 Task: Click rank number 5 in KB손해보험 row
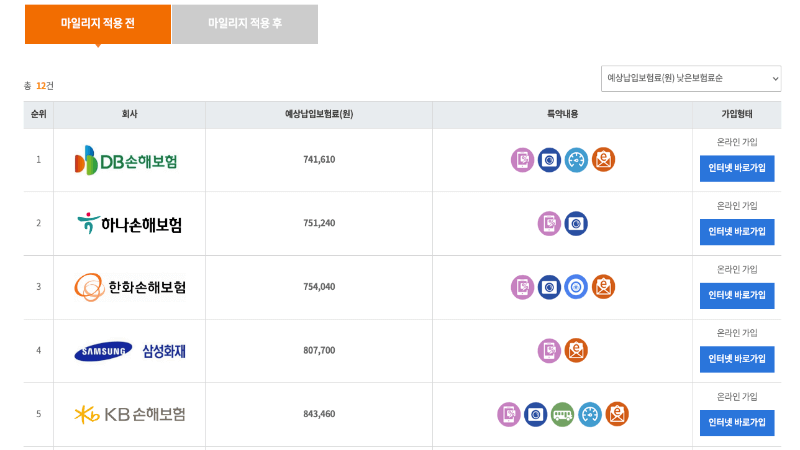point(38,414)
